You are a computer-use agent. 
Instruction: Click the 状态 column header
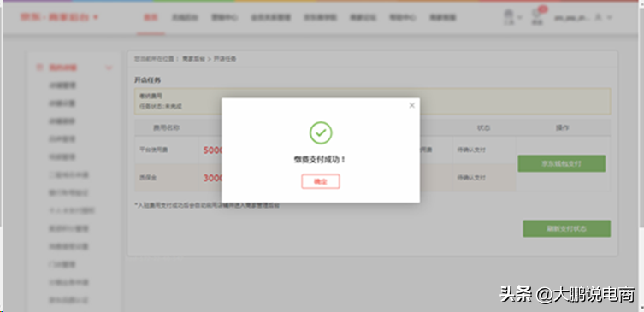483,128
